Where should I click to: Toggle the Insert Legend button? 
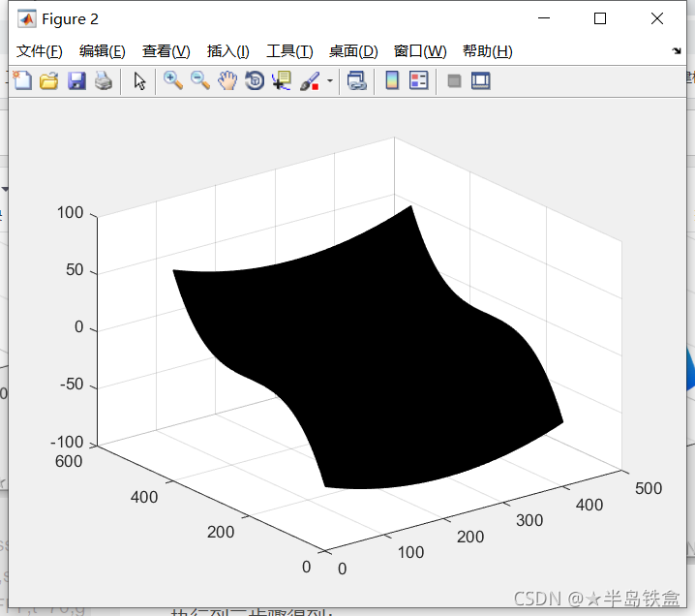419,81
